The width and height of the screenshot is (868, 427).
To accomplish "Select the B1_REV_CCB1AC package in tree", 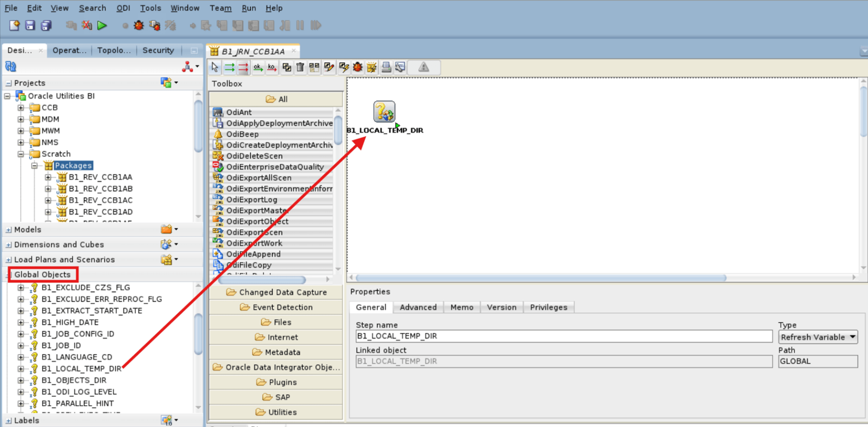I will (100, 200).
